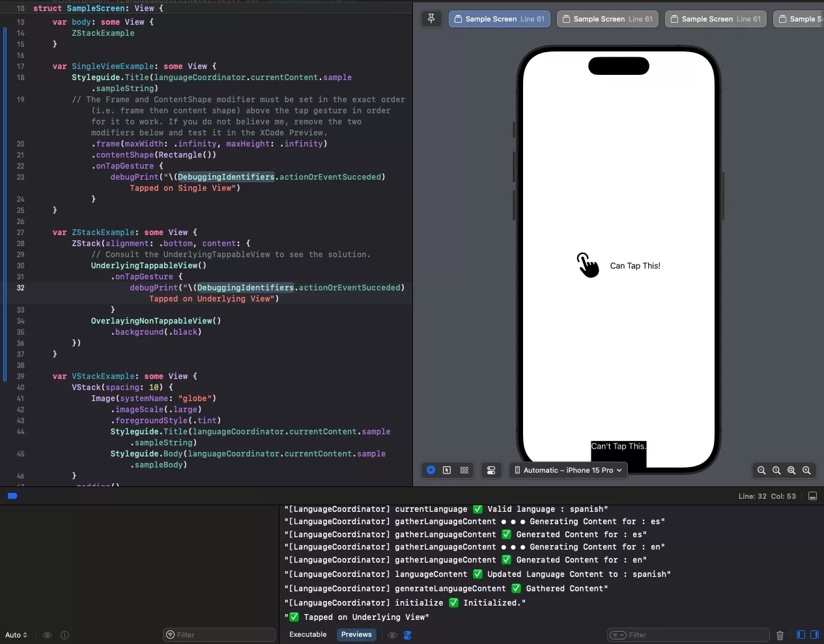
Task: Pin the preview canvas with the pin icon
Action: 431,19
